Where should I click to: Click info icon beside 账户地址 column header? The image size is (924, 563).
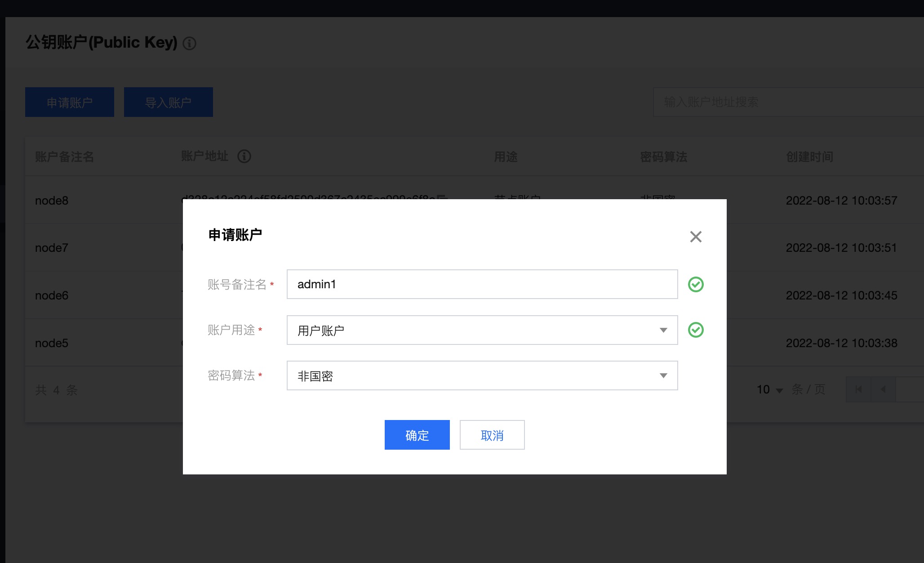tap(244, 156)
